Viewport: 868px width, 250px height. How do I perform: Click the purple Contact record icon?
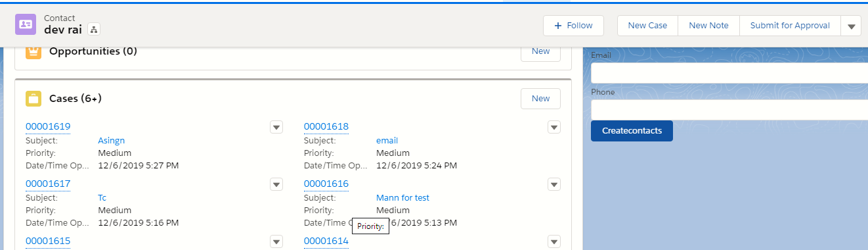(26, 24)
